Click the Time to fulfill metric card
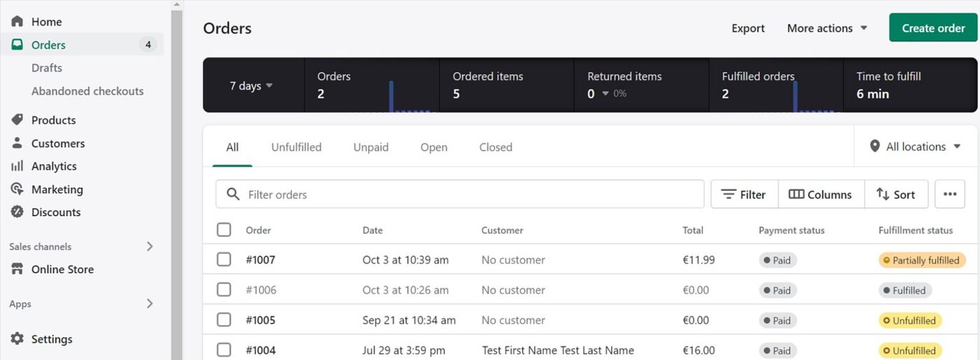Viewport: 980px width, 360px height. [910, 85]
